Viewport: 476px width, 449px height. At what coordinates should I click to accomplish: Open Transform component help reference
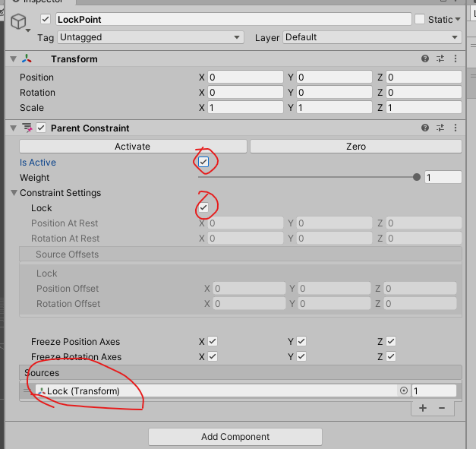(425, 58)
